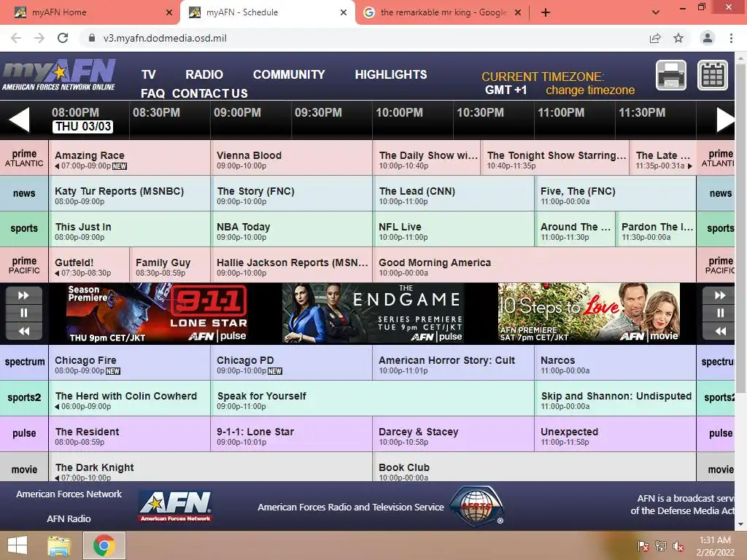The height and width of the screenshot is (560, 747).
Task: Close the Google search tab
Action: [518, 12]
